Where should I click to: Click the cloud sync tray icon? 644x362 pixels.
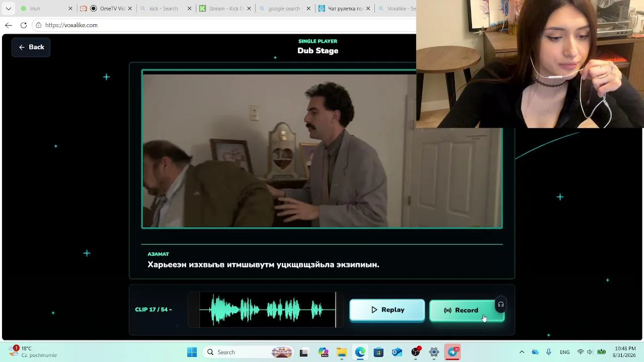[535, 352]
